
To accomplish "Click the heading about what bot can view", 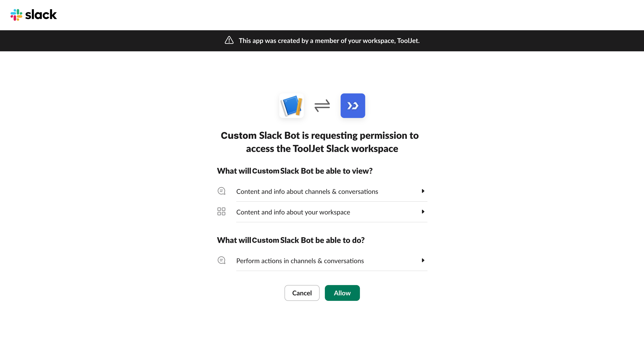I will click(x=295, y=171).
